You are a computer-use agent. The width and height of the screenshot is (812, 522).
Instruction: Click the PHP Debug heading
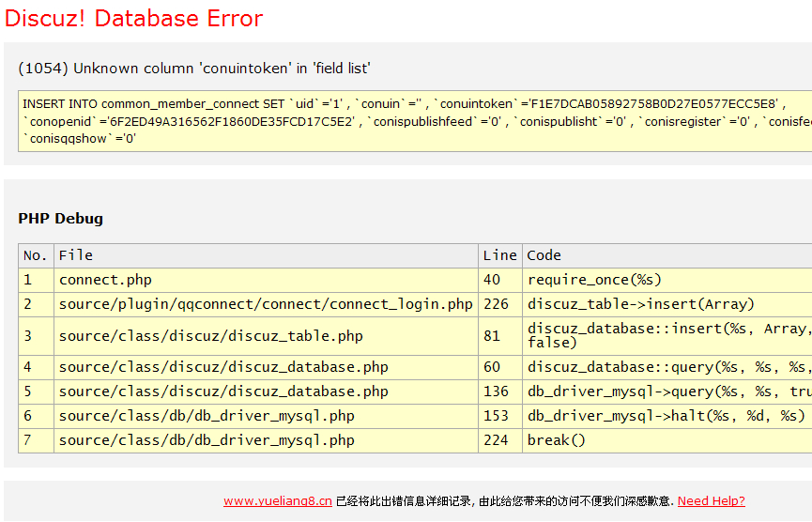point(61,219)
